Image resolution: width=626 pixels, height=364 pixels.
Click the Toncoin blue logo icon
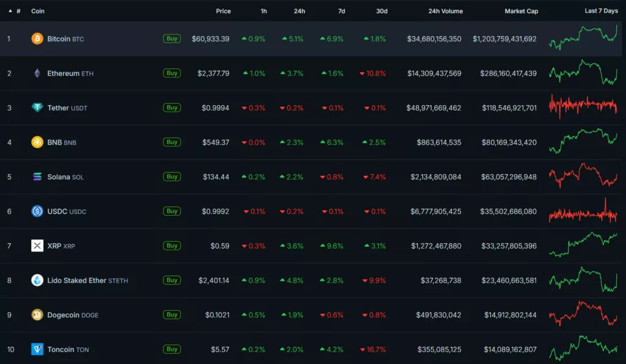37,349
